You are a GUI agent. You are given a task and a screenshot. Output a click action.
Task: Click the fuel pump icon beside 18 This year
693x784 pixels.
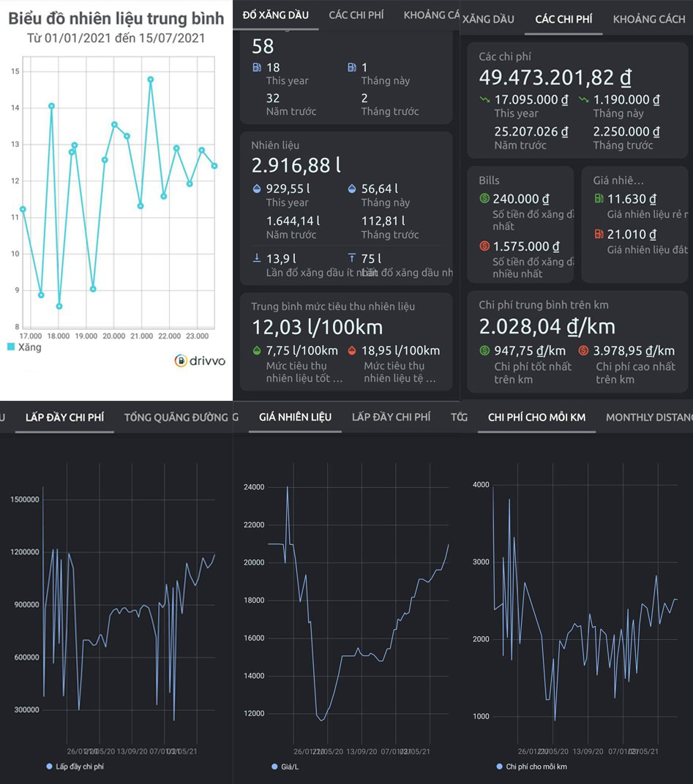tap(257, 67)
